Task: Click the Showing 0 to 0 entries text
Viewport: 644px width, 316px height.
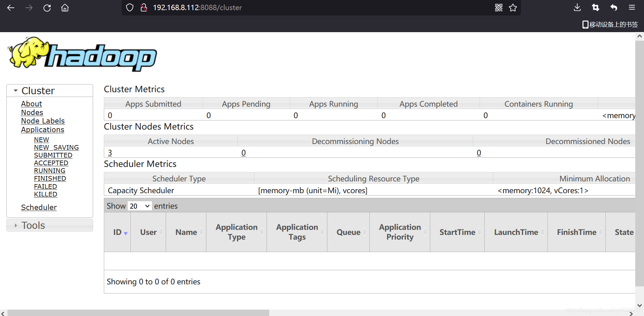Action: point(153,282)
